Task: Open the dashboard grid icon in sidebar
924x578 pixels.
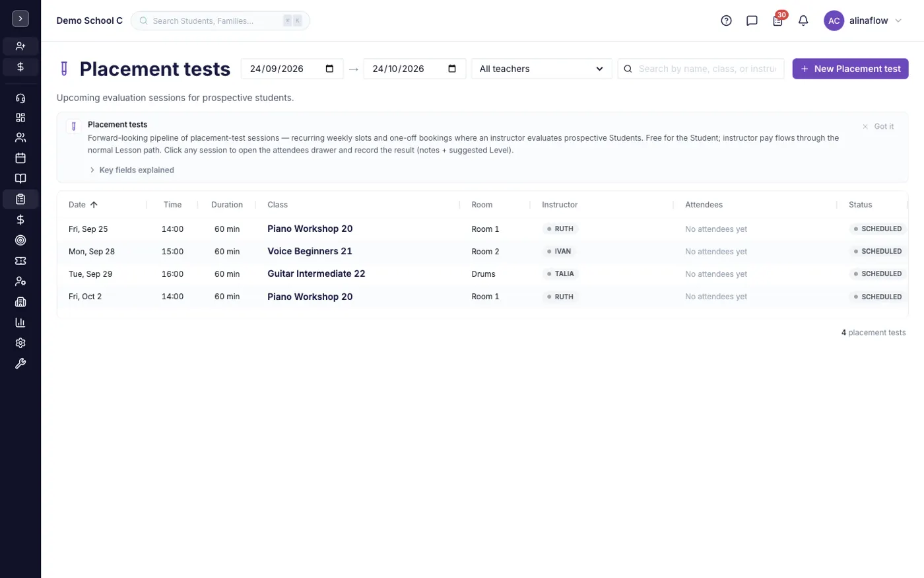Action: 20,118
